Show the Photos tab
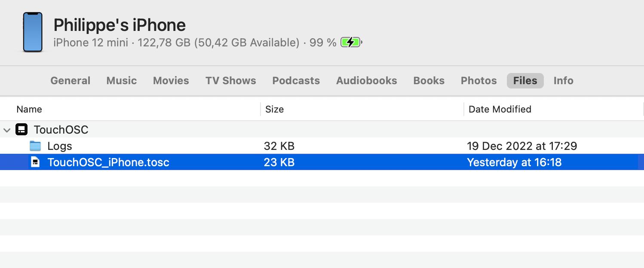Screen dimensions: 644x268 click(x=478, y=81)
